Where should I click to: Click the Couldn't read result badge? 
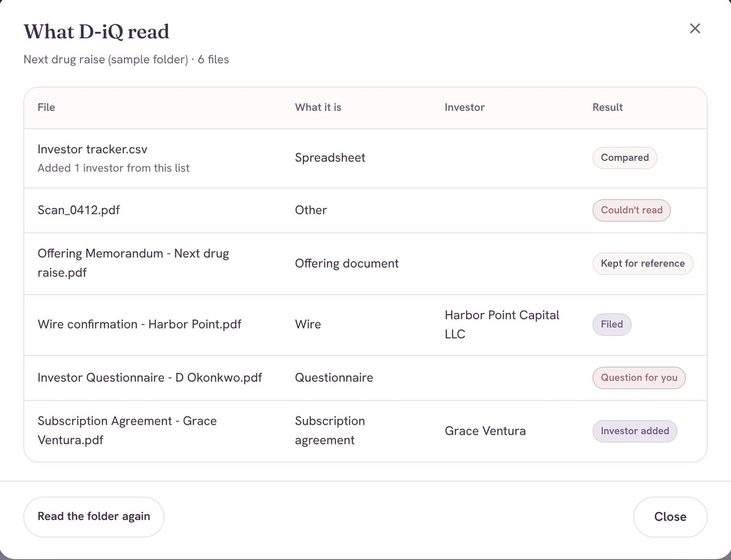(x=632, y=210)
